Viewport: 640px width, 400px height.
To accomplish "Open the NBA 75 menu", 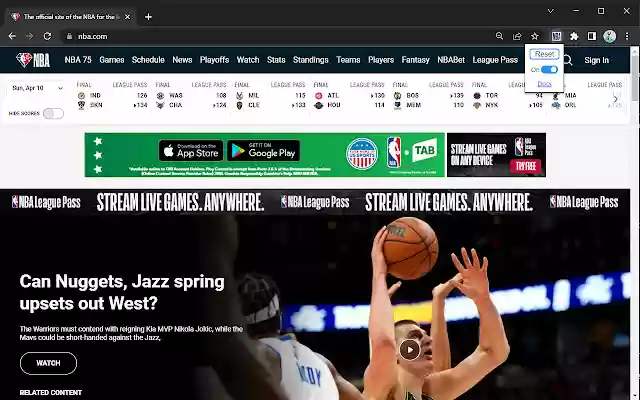I will 78,60.
